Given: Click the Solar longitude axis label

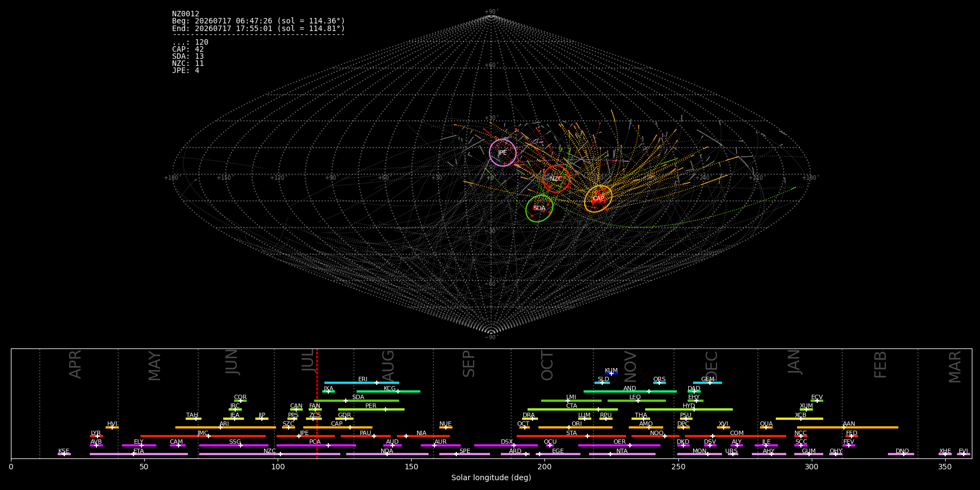Looking at the screenshot, I should [x=491, y=478].
